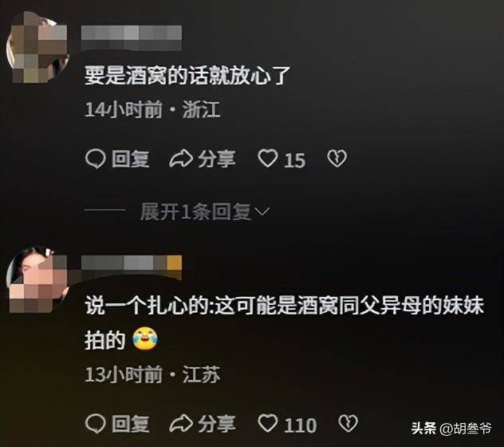Open the second commenter's avatar
This screenshot has height=447, width=504.
coord(37,279)
